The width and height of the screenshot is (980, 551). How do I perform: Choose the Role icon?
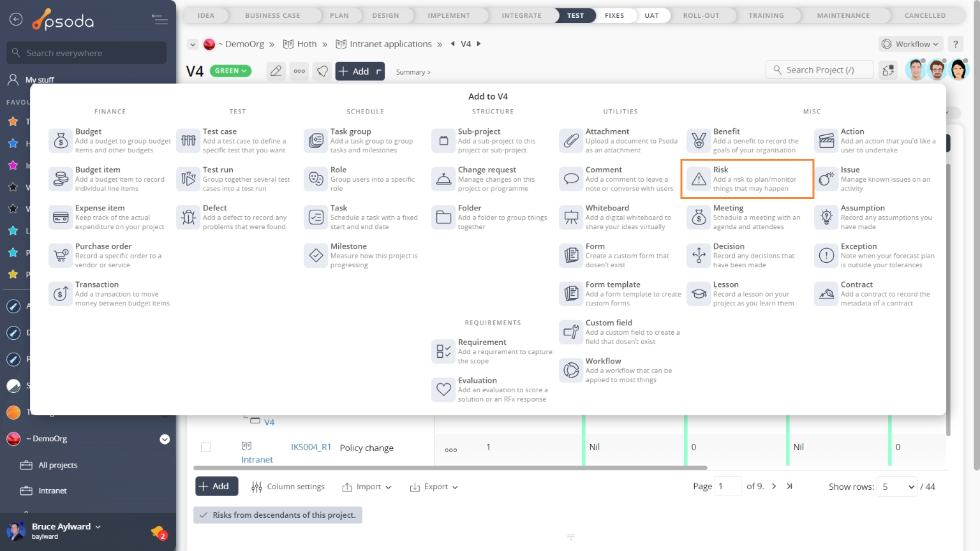[316, 179]
